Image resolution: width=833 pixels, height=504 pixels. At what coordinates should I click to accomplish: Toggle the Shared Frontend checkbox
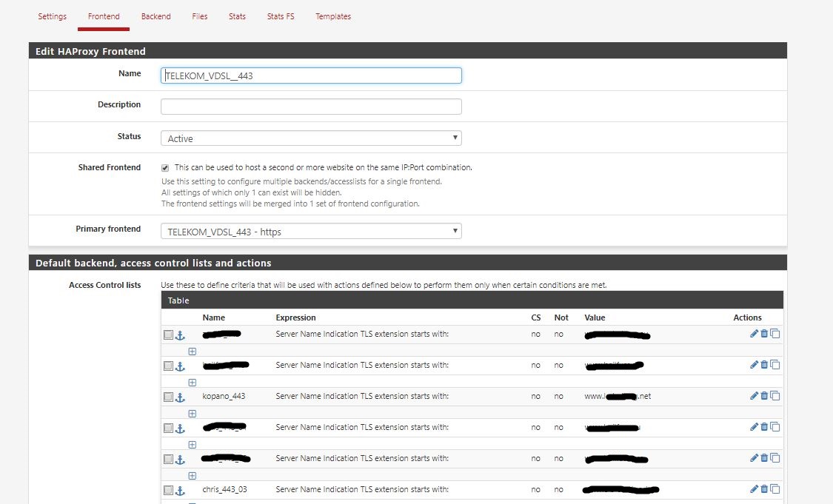coord(165,168)
